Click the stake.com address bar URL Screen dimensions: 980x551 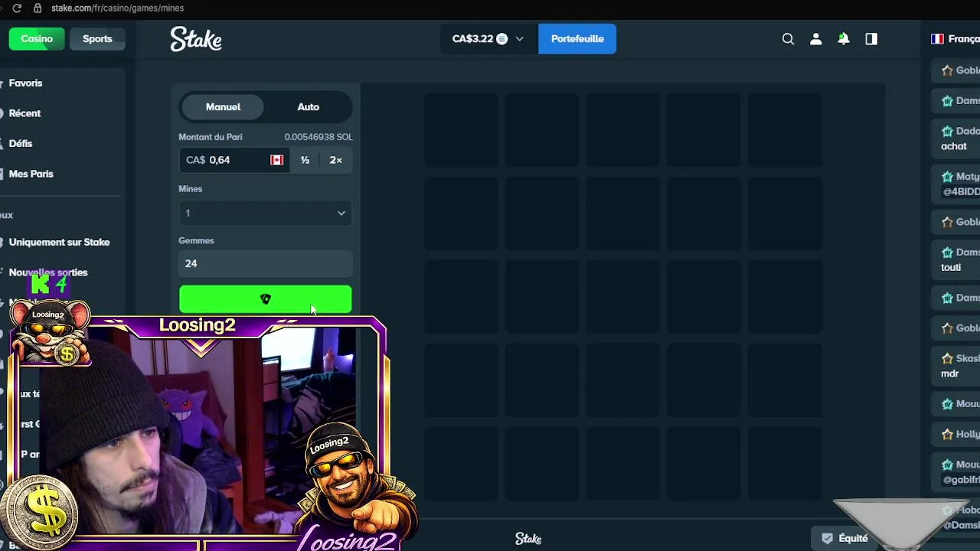click(117, 8)
